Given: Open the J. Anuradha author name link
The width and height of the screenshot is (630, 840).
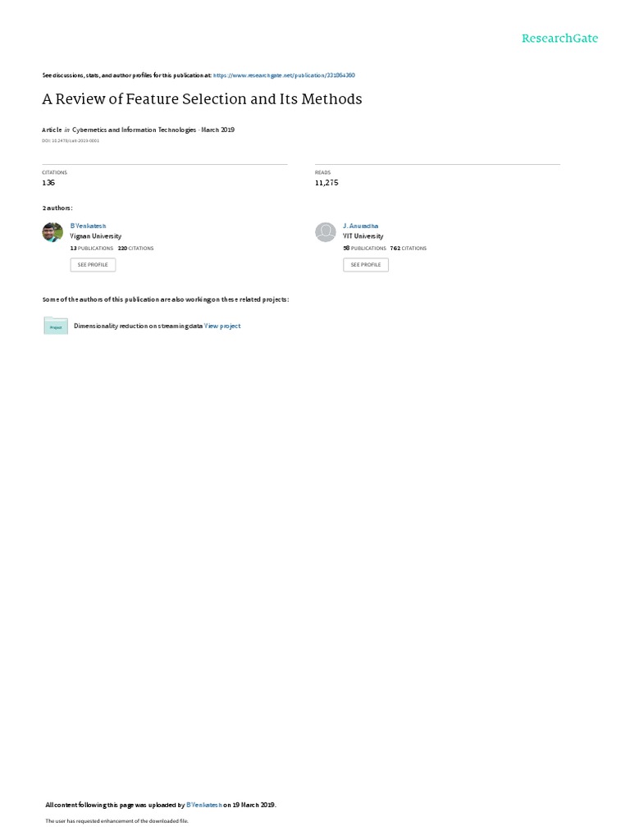Looking at the screenshot, I should (361, 226).
